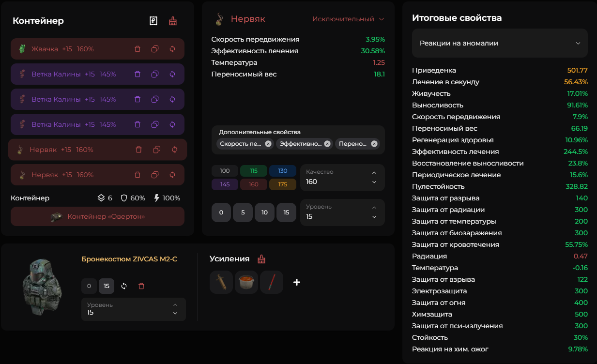Copy the first Ветка Калины artifact

coord(155,74)
